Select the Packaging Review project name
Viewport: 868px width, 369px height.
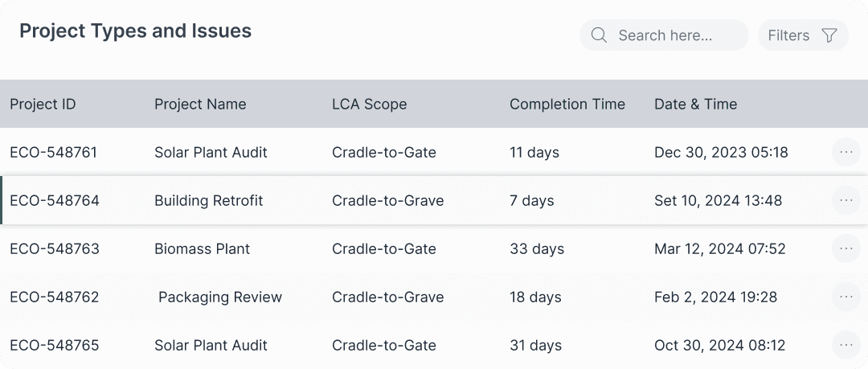pyautogui.click(x=220, y=297)
